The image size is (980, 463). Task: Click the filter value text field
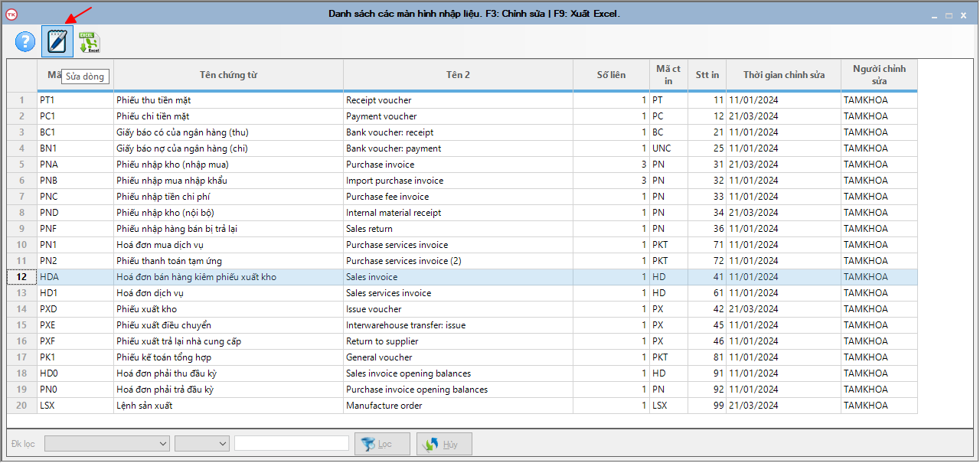click(291, 443)
